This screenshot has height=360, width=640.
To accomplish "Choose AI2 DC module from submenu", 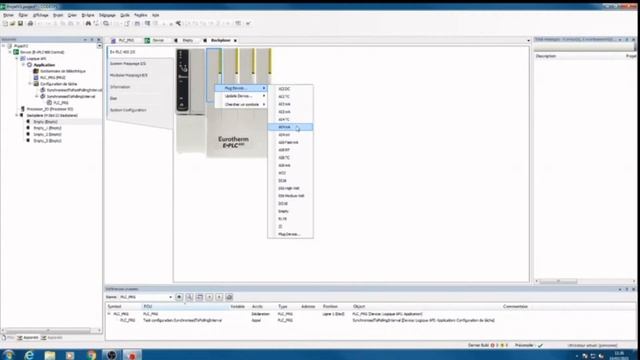I will (x=291, y=89).
